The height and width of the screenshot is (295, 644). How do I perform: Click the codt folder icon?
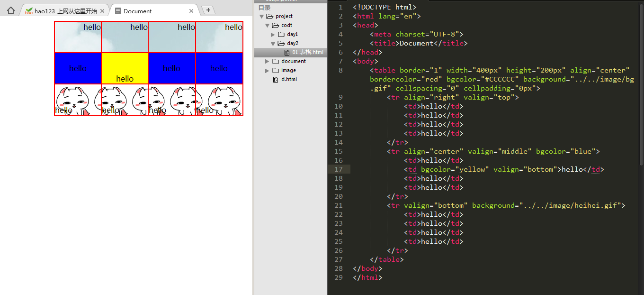[276, 25]
